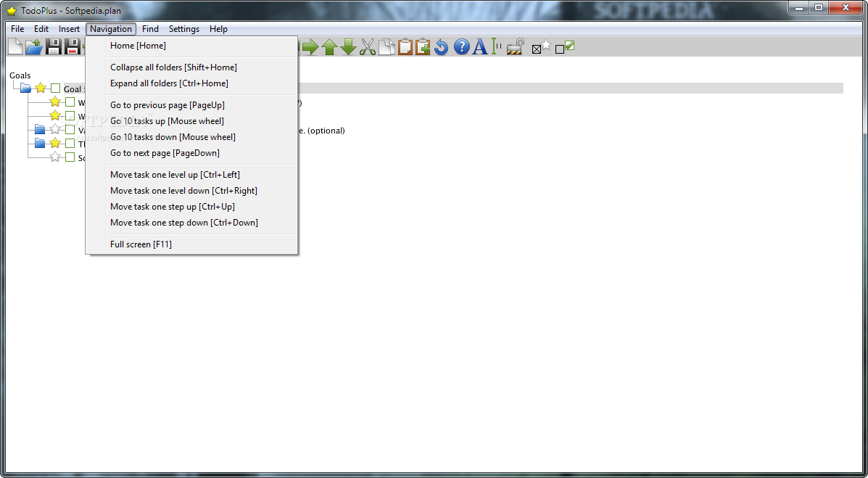Click the green right arrow toolbar icon
The image size is (868, 478).
click(310, 47)
